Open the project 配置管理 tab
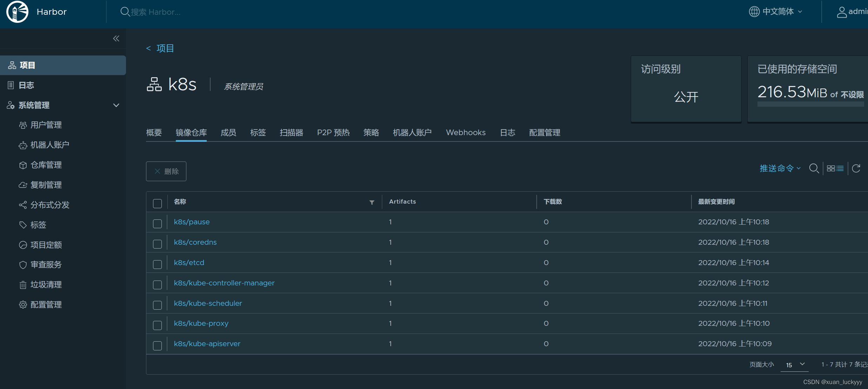868x389 pixels. coord(545,133)
